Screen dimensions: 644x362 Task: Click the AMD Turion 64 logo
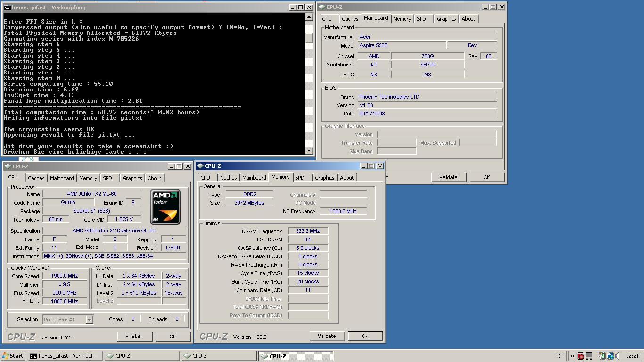pyautogui.click(x=165, y=206)
